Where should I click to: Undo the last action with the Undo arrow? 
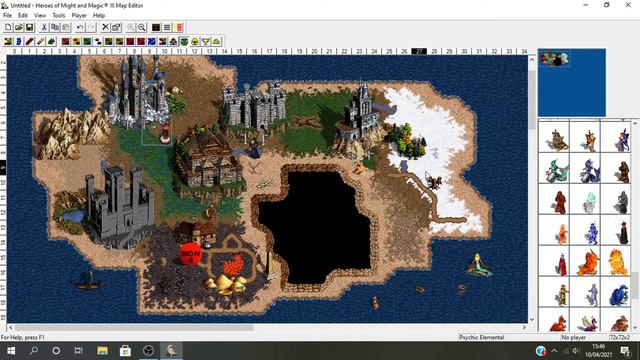[x=80, y=27]
